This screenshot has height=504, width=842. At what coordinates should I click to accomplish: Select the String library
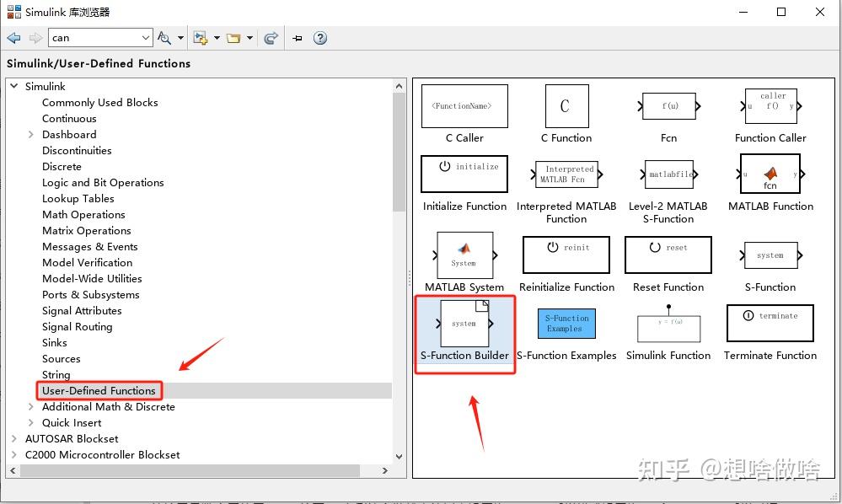(x=56, y=375)
